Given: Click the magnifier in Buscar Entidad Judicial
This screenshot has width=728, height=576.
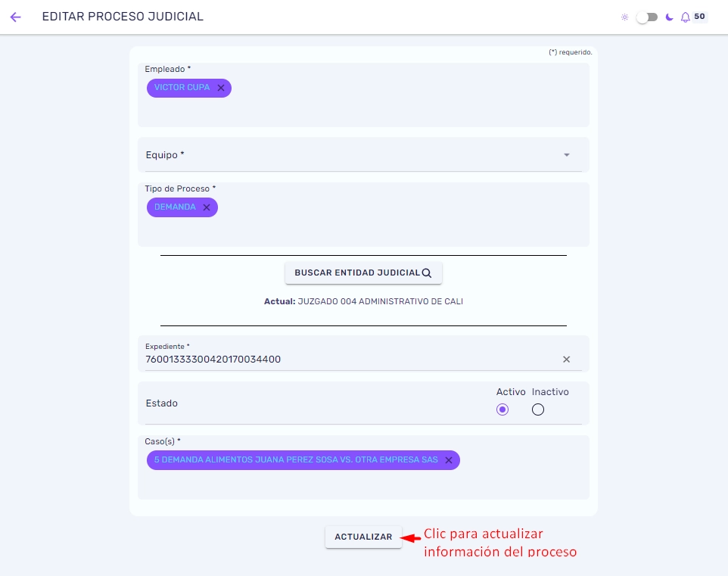Looking at the screenshot, I should [x=427, y=273].
